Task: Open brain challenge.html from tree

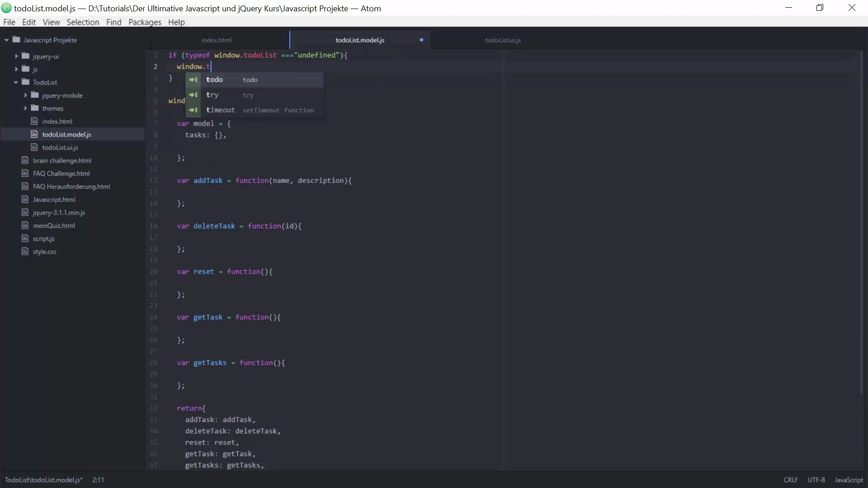Action: coord(62,160)
